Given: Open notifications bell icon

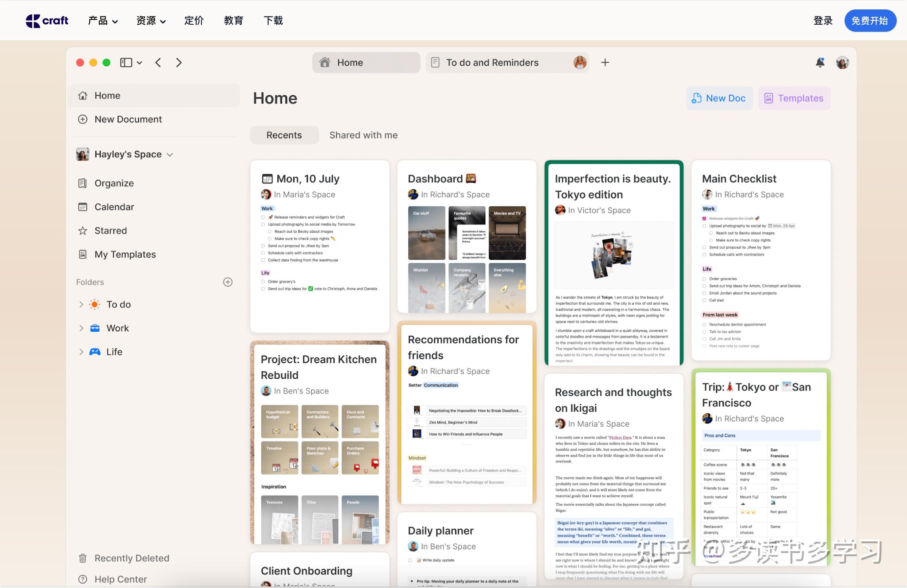Looking at the screenshot, I should [820, 62].
